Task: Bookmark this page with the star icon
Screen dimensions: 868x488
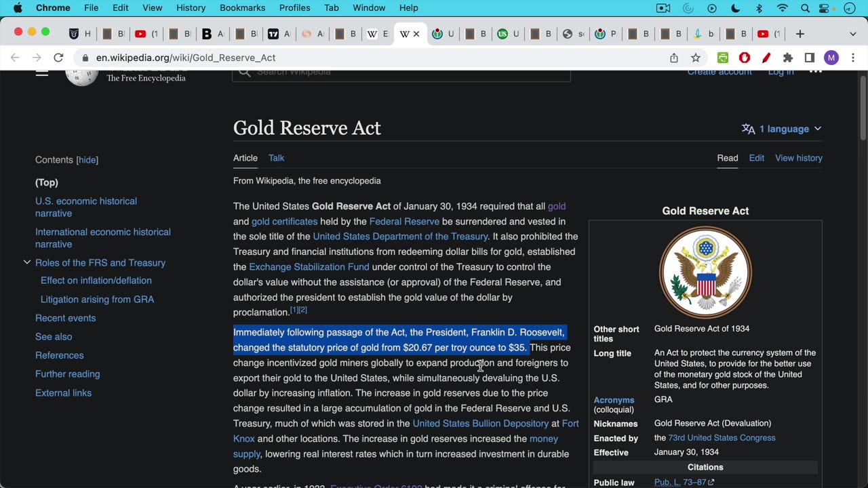Action: coord(695,58)
